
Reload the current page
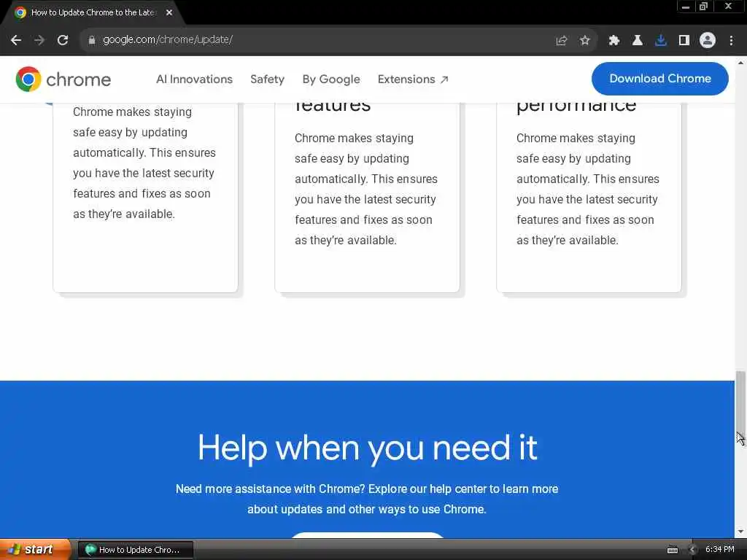point(63,40)
